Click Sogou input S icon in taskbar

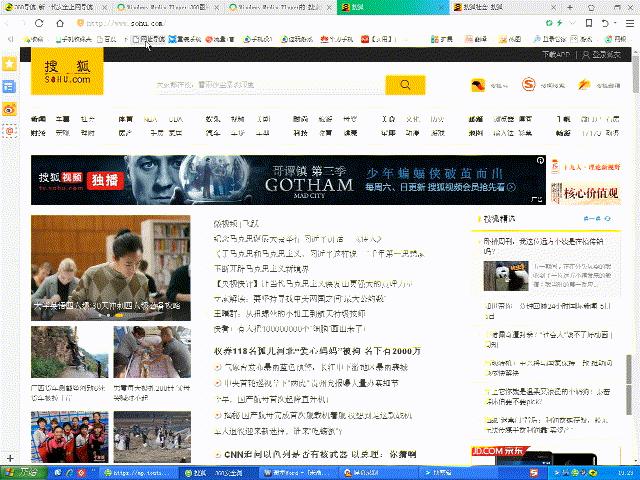(x=534, y=473)
